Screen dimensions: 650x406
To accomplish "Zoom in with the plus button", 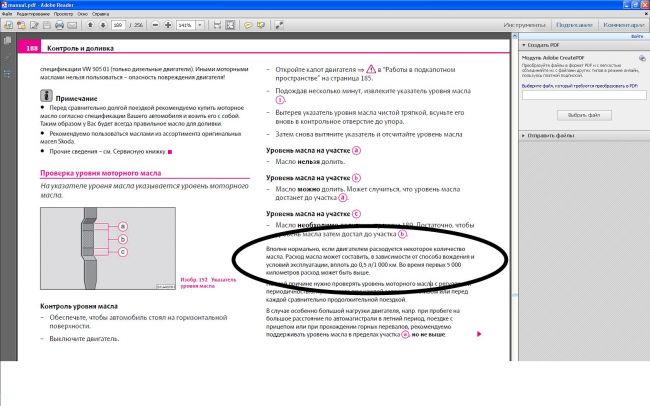I will (168, 25).
